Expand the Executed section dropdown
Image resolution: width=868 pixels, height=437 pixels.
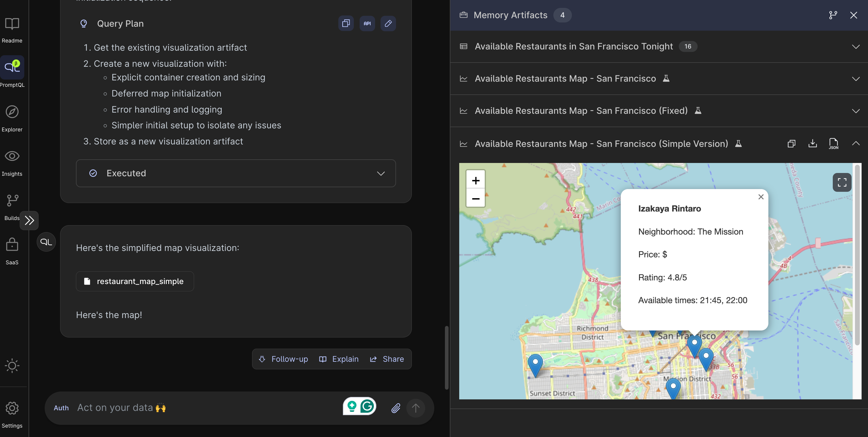point(381,173)
